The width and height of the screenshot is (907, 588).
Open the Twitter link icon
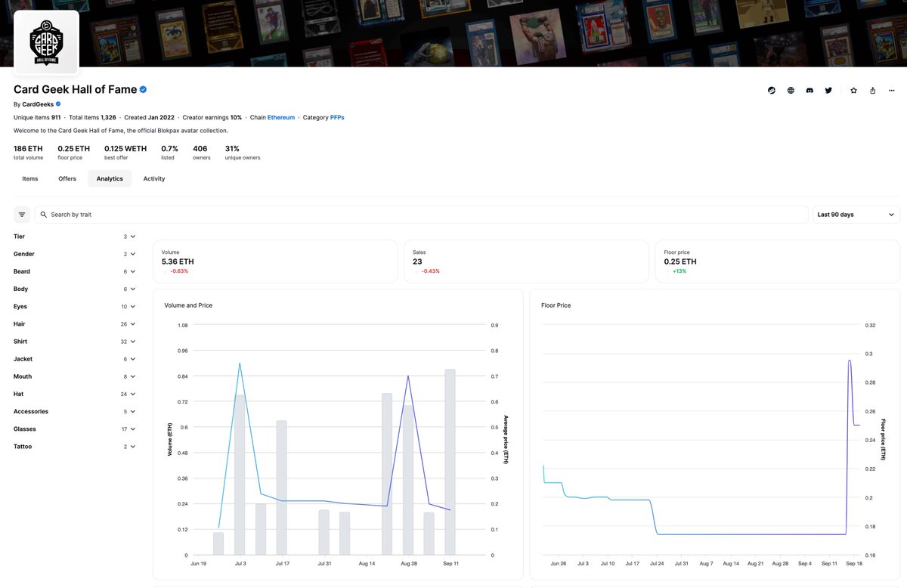pos(828,90)
